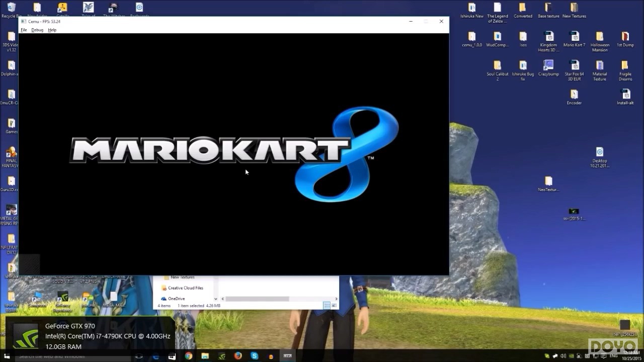Click the Explorer horizontal scrollbar thumb

point(257,299)
